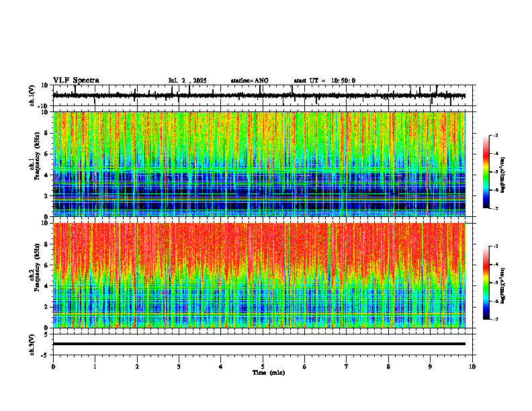Screen dimensions: 532x411
Task: Click the "station=ANG" header label
Action: [250, 81]
